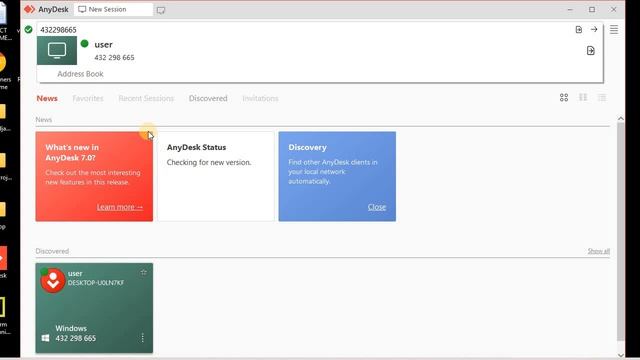Click the remote address input field
640x360 pixels.
click(304, 29)
